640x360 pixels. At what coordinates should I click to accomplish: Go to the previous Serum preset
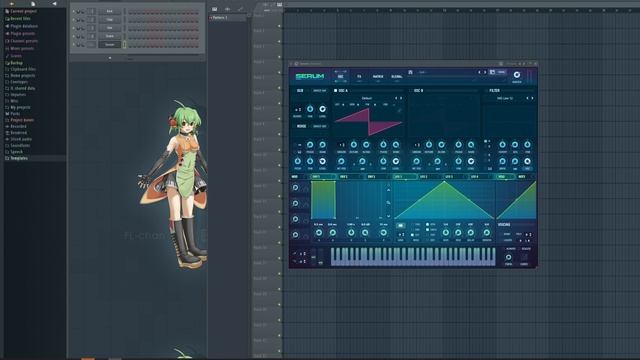[479, 72]
